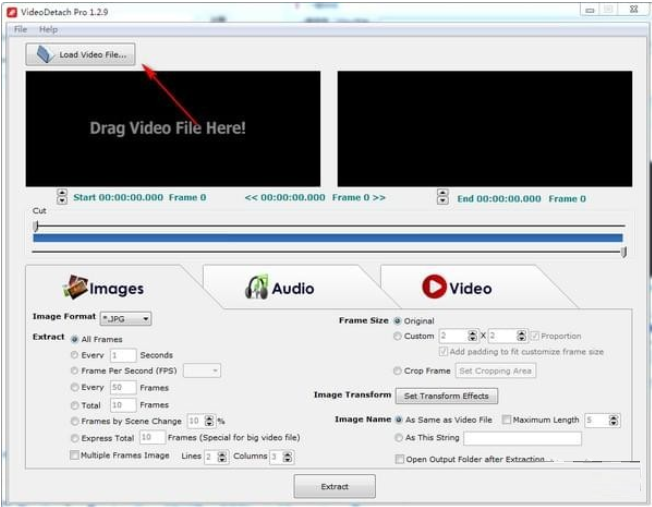This screenshot has width=652, height=507.
Task: Select Express Total radio button
Action: (x=74, y=438)
